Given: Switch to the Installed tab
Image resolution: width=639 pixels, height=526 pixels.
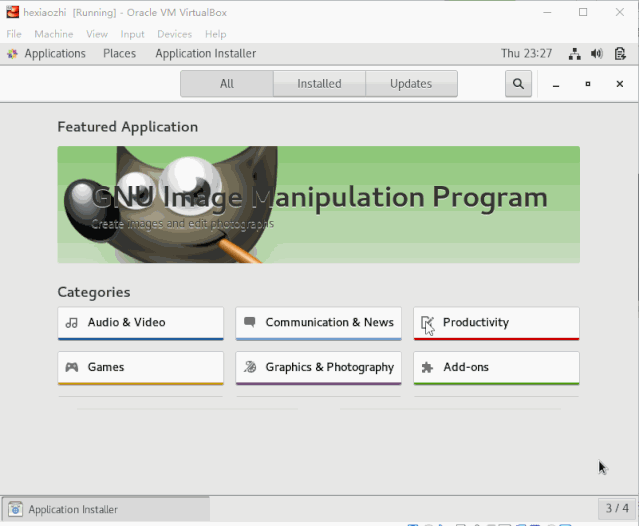Looking at the screenshot, I should pyautogui.click(x=319, y=84).
